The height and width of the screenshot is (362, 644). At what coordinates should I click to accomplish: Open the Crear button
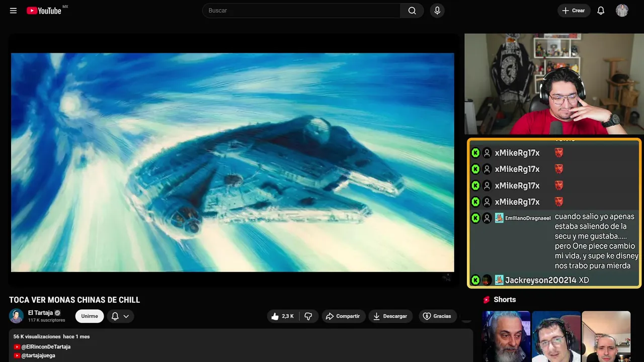[574, 11]
